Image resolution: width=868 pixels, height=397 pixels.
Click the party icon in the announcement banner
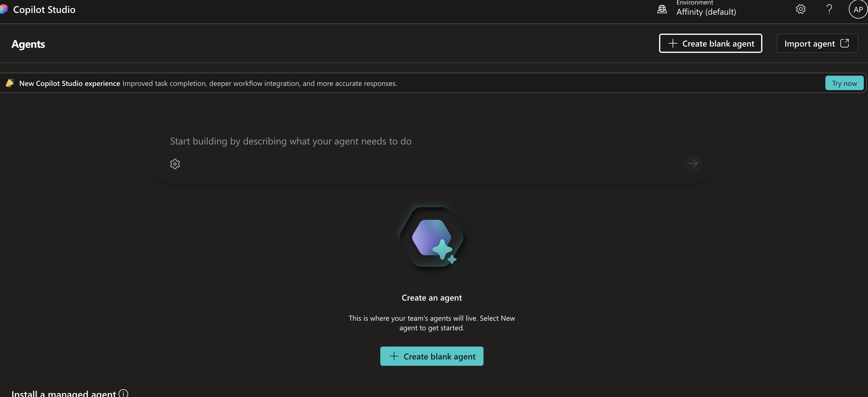pyautogui.click(x=10, y=83)
